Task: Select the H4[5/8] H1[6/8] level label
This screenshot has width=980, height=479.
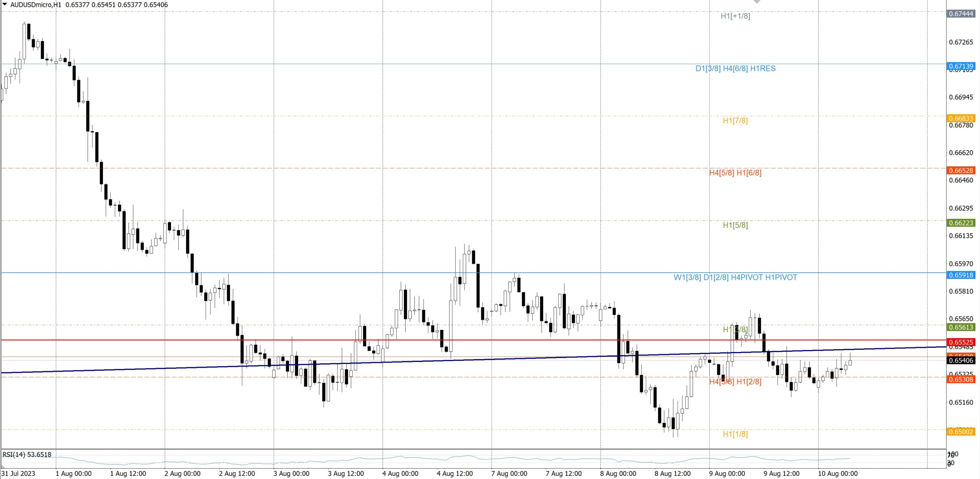Action: 735,173
